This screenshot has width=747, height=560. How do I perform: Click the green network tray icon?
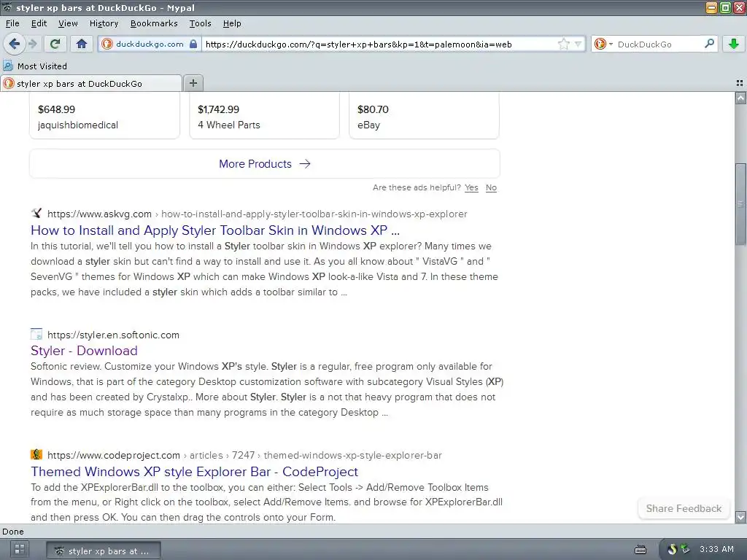coord(686,549)
